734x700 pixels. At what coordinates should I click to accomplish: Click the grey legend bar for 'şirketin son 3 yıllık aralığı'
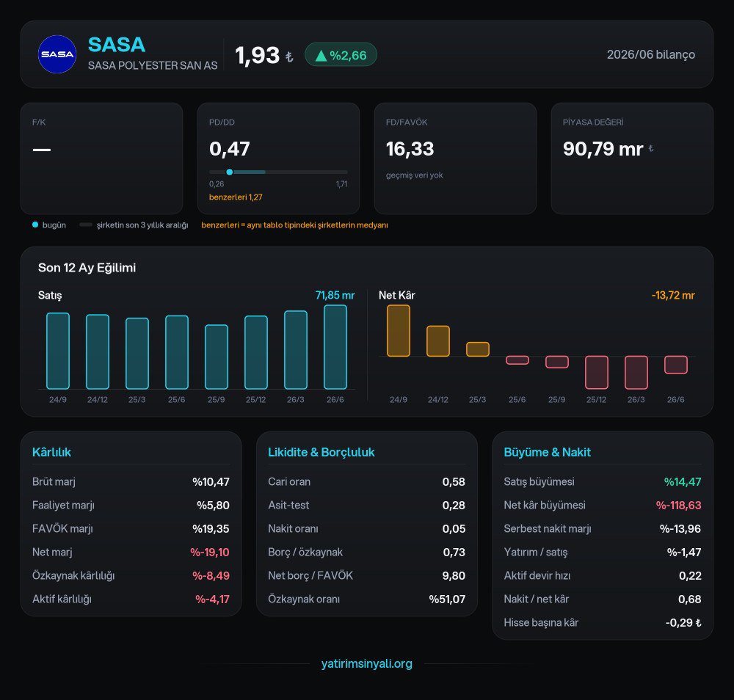(86, 225)
